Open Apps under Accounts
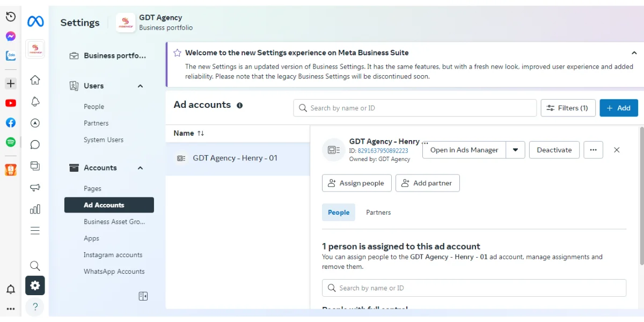The image size is (644, 322). tap(91, 238)
